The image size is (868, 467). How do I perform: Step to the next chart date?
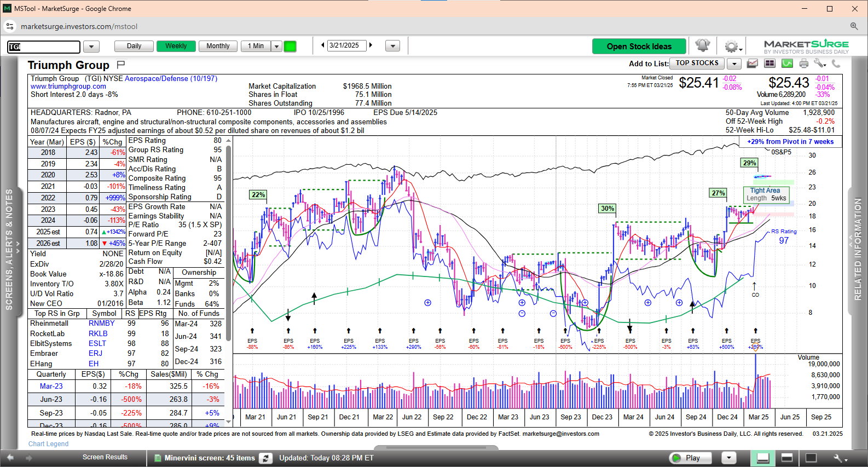(x=371, y=45)
